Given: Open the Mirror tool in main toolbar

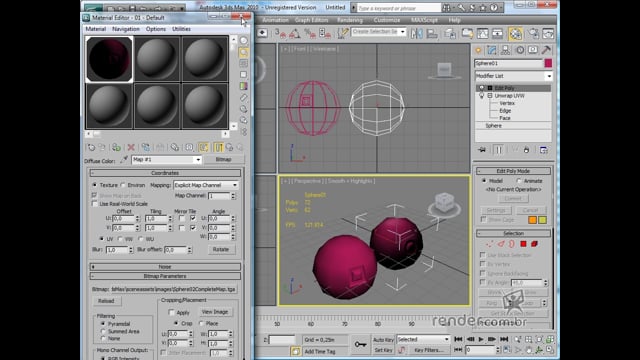Looking at the screenshot, I should click(417, 33).
